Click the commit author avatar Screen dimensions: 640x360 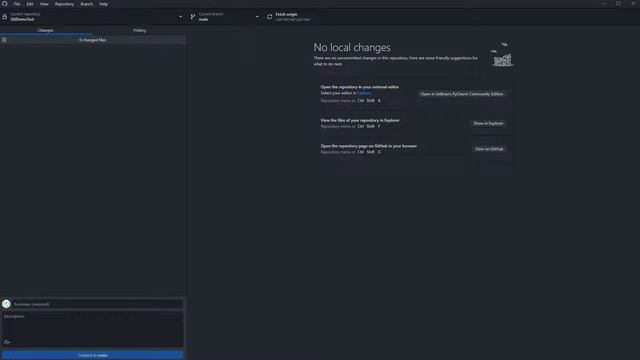6,304
